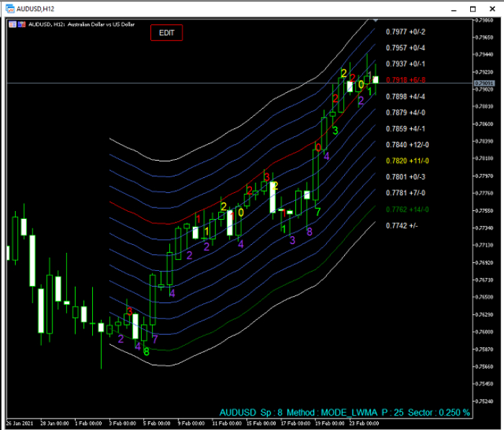The height and width of the screenshot is (430, 504).
Task: Click the purple number 7 below 5 Feb candle
Action: pyautogui.click(x=155, y=339)
